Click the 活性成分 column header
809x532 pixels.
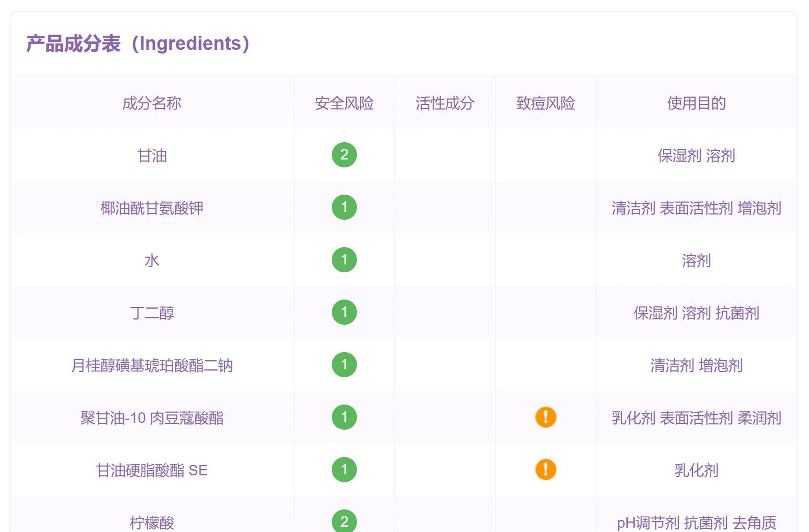(x=445, y=103)
